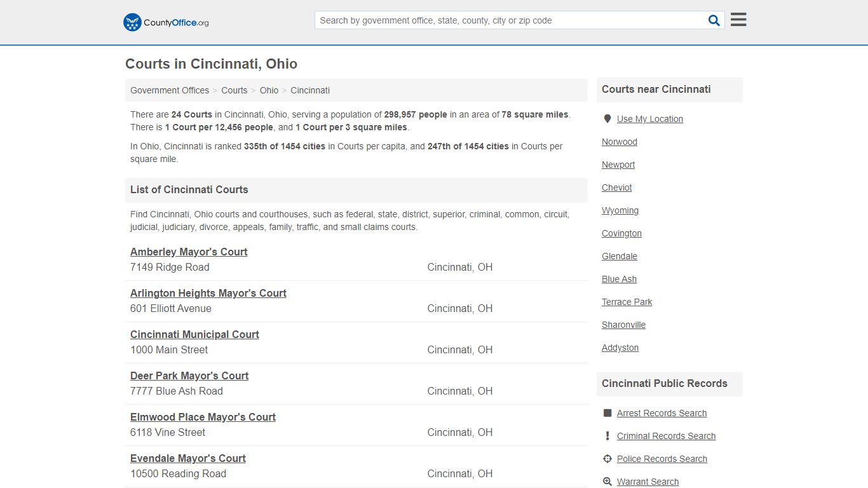Click Use My Location link
Screen dimensions: 868x488
[x=650, y=119]
